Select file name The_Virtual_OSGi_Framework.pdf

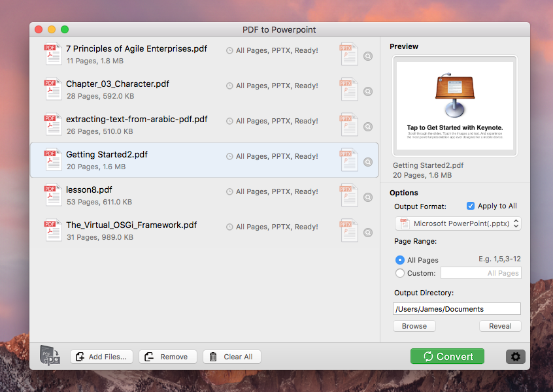pyautogui.click(x=131, y=225)
